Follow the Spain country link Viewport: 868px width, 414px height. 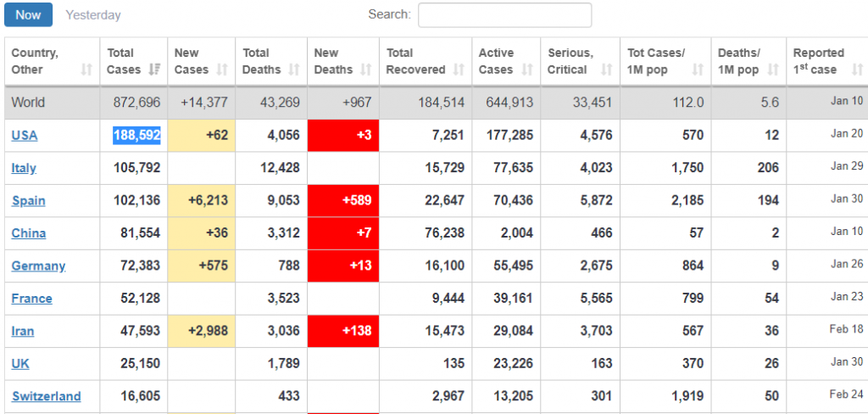[29, 201]
